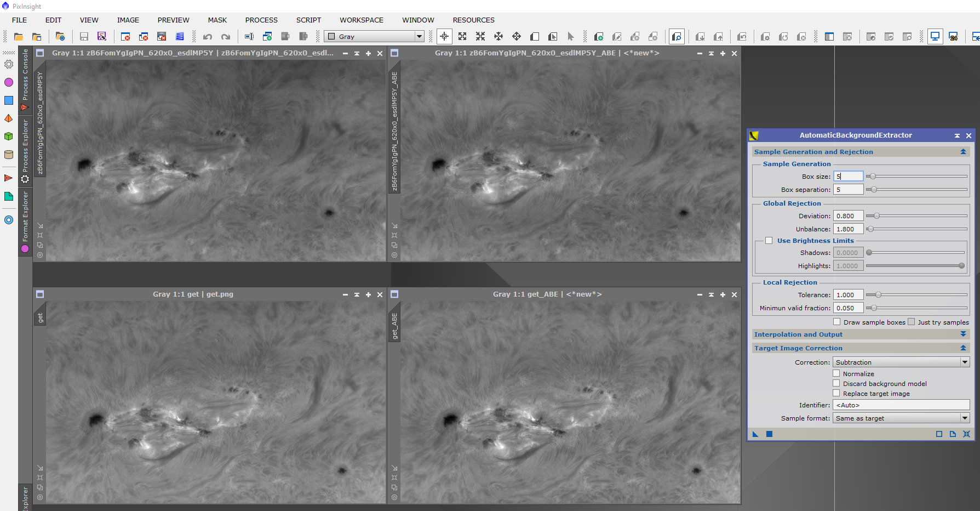The height and width of the screenshot is (511, 980).
Task: Click the highlighted preview magnifier icon
Action: click(677, 37)
